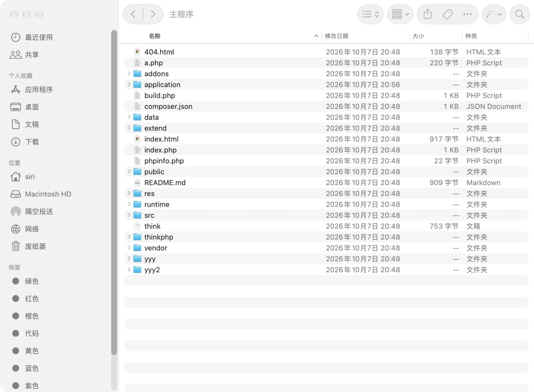Viewport: 534px width, 392px height.
Task: Select Macintosh HD in sidebar
Action: tap(41, 194)
